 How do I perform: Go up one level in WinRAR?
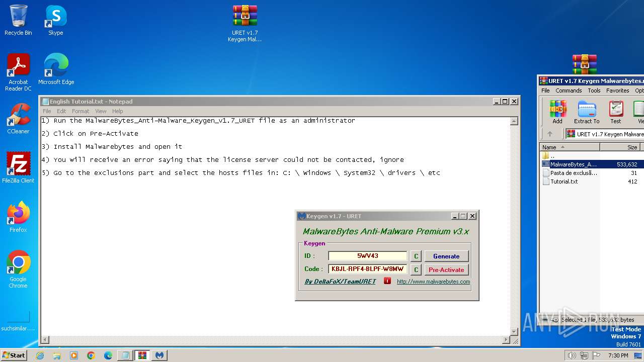(x=549, y=134)
